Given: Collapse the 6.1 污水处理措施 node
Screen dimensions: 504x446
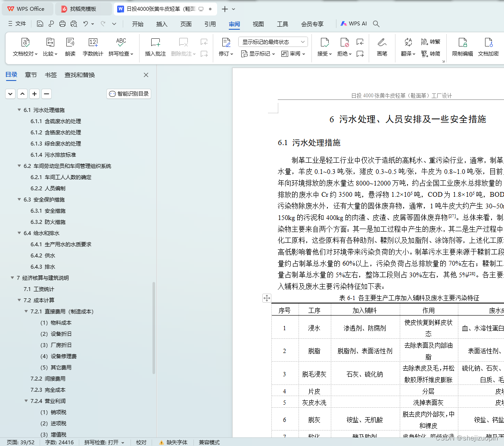Looking at the screenshot, I should [x=19, y=110].
